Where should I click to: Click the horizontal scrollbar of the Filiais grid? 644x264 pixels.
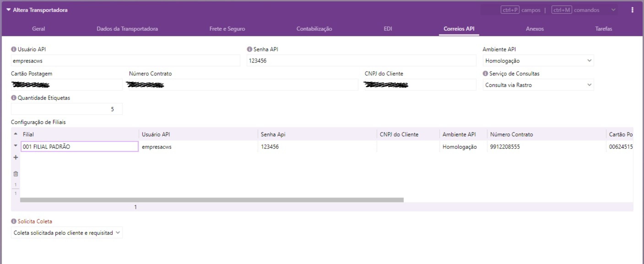coord(211,200)
